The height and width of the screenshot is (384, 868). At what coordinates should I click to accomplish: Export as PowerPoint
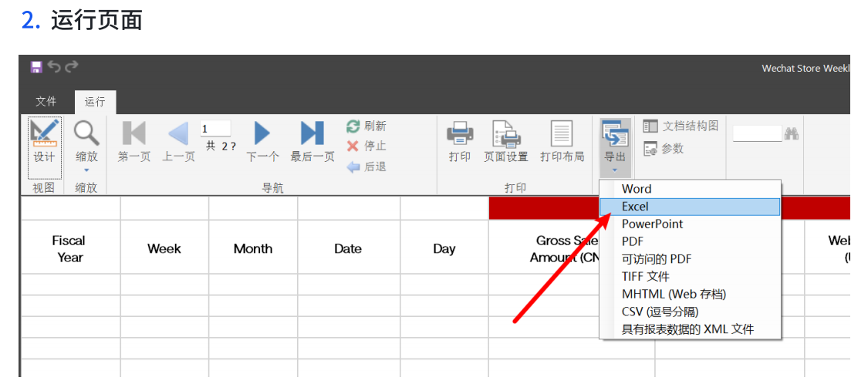691,224
